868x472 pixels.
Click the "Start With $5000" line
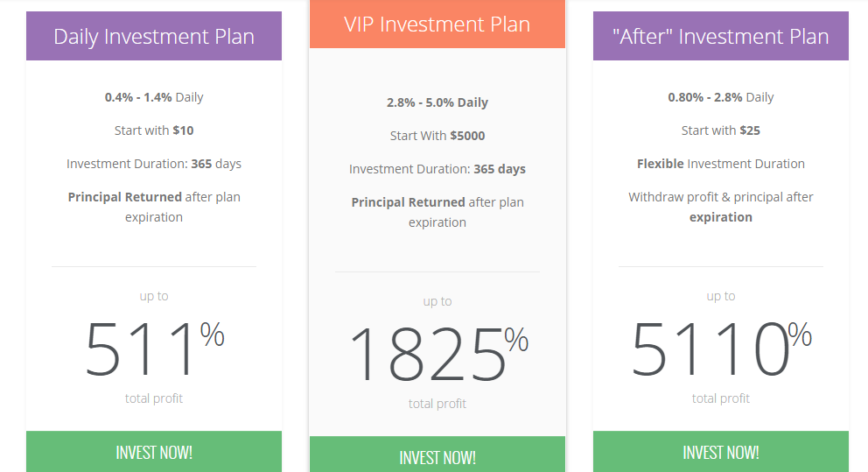[437, 136]
